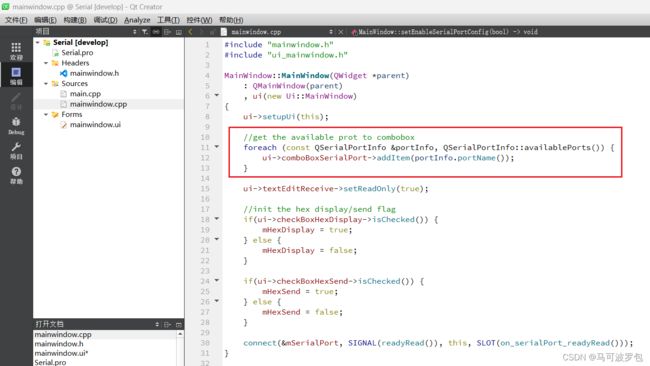The image size is (650, 366).
Task: Select mainwindow.ui* in Open Documents list
Action: tap(61, 354)
